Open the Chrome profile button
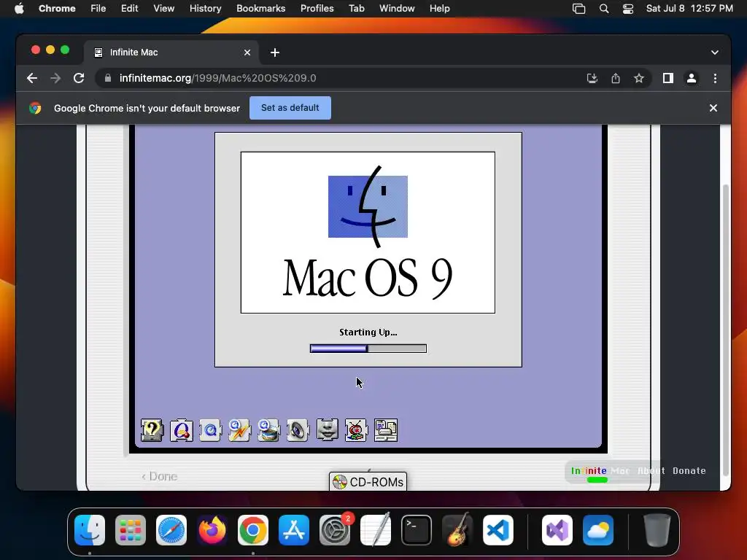This screenshot has height=560, width=747. pyautogui.click(x=692, y=78)
